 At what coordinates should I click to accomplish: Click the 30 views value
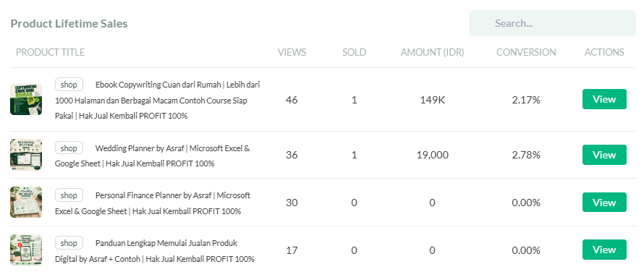click(x=292, y=203)
